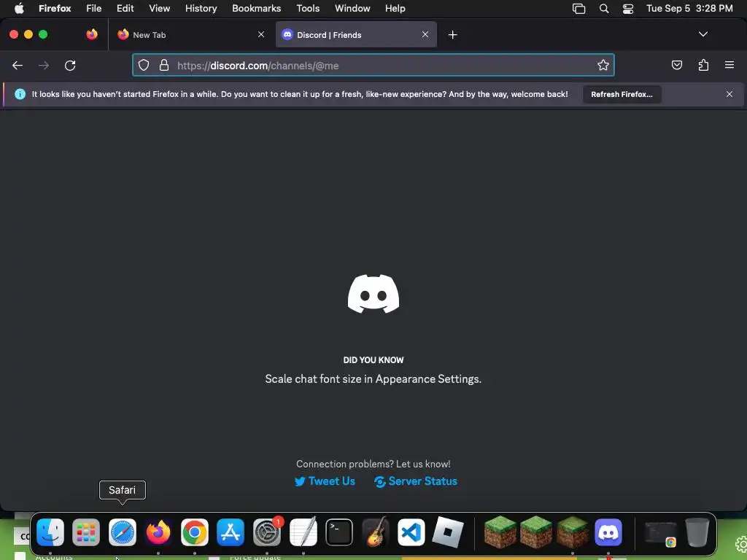Open the Window menu
The width and height of the screenshot is (747, 560).
click(352, 8)
